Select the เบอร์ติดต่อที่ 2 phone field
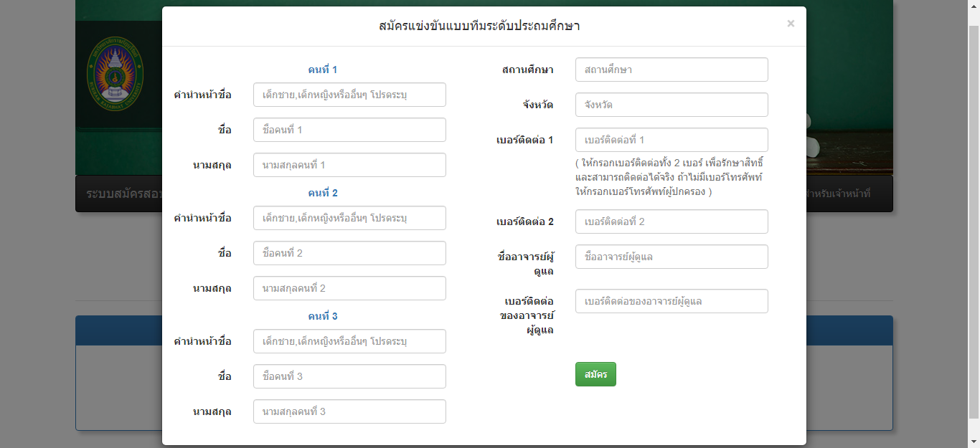The width and height of the screenshot is (980, 448). (672, 221)
